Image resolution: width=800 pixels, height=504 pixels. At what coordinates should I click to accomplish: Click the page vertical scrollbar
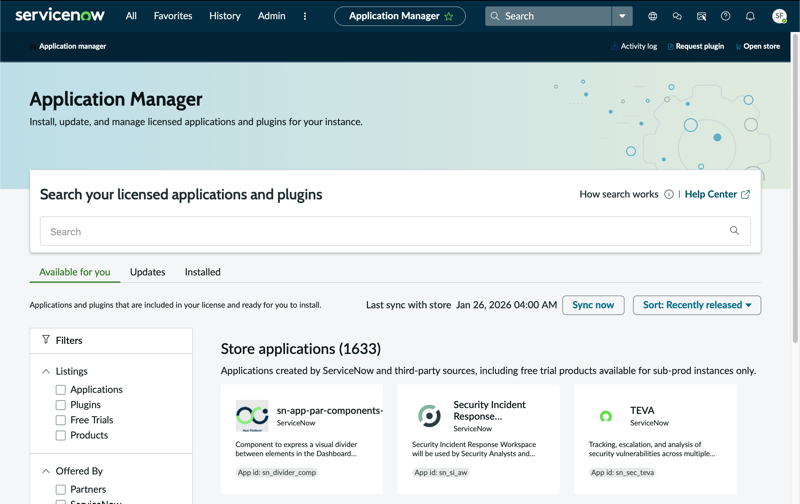pyautogui.click(x=795, y=189)
